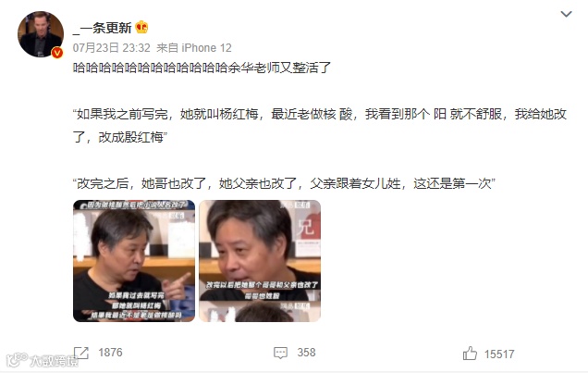Click the repost count 1876
The image size is (588, 373).
[110, 353]
